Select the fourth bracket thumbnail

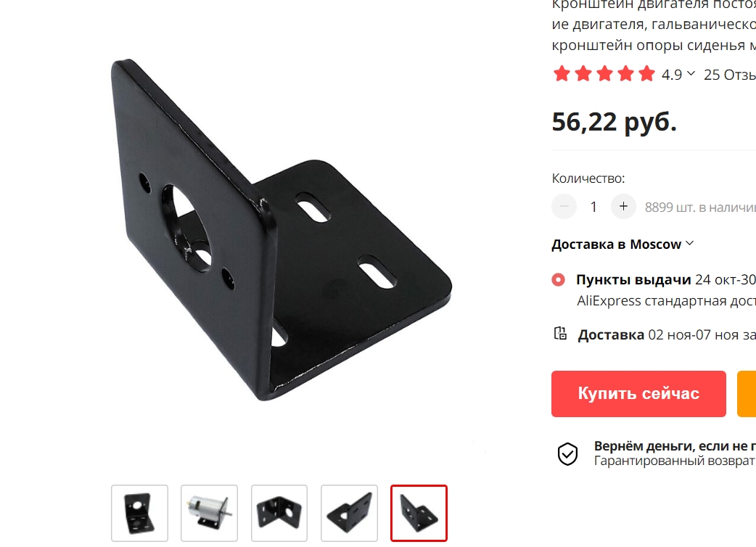[349, 513]
